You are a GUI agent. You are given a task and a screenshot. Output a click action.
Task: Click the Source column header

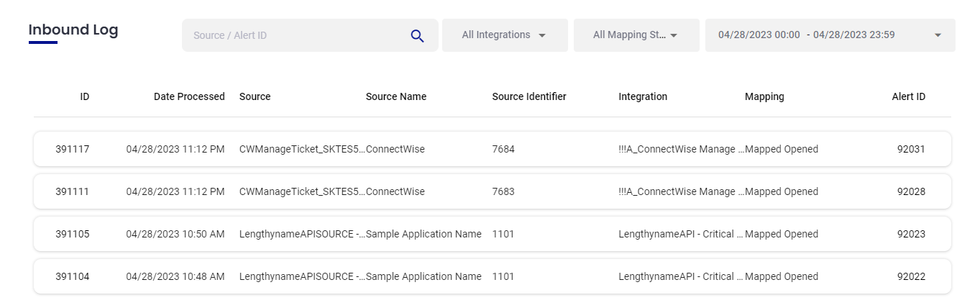pos(255,96)
